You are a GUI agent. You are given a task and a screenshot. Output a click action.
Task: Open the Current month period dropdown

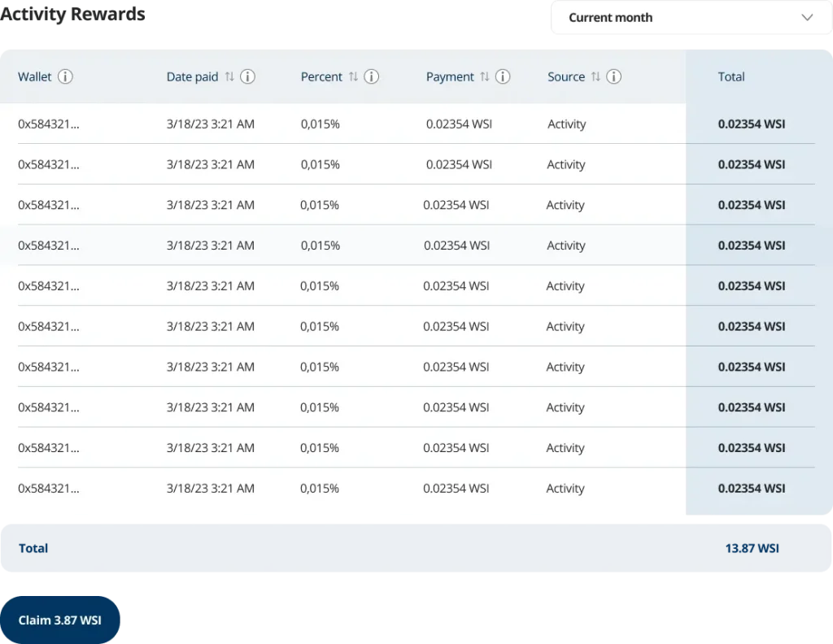tap(691, 18)
